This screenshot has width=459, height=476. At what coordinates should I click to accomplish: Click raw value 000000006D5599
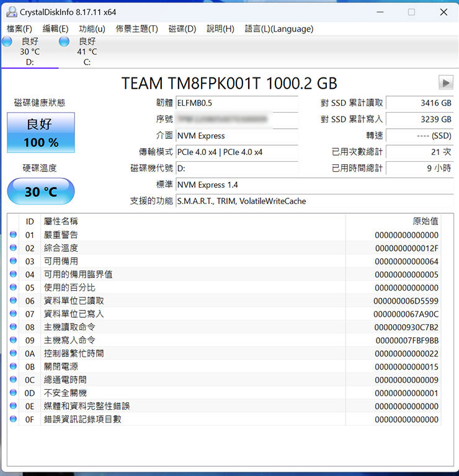point(406,301)
